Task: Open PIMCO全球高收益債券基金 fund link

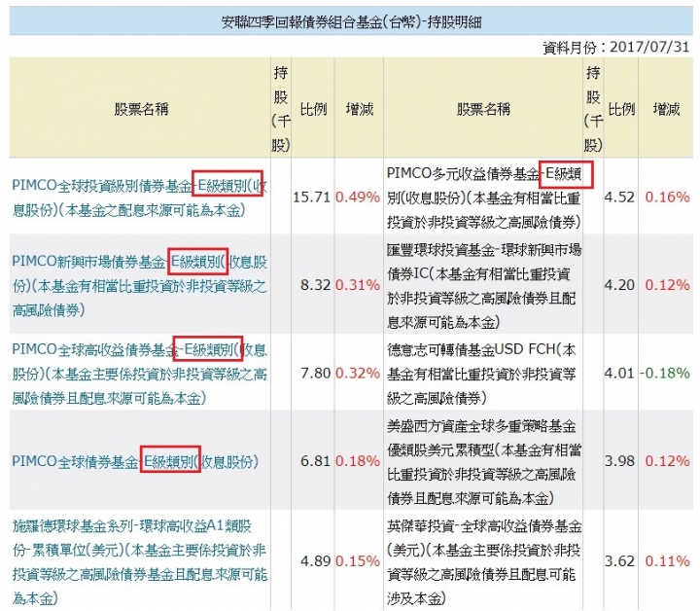Action: pos(139,373)
